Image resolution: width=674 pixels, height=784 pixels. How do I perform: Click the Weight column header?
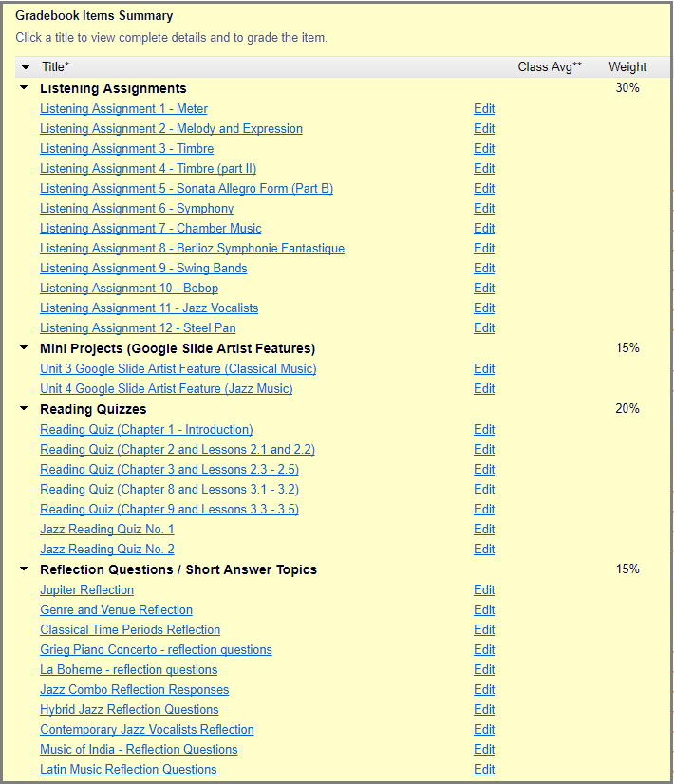(627, 67)
